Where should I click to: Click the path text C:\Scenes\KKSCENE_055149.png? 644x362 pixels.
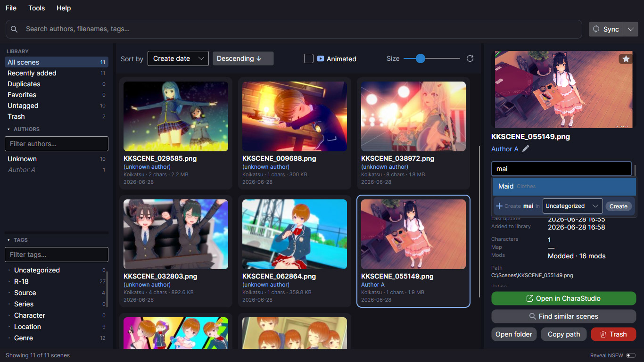(532, 275)
